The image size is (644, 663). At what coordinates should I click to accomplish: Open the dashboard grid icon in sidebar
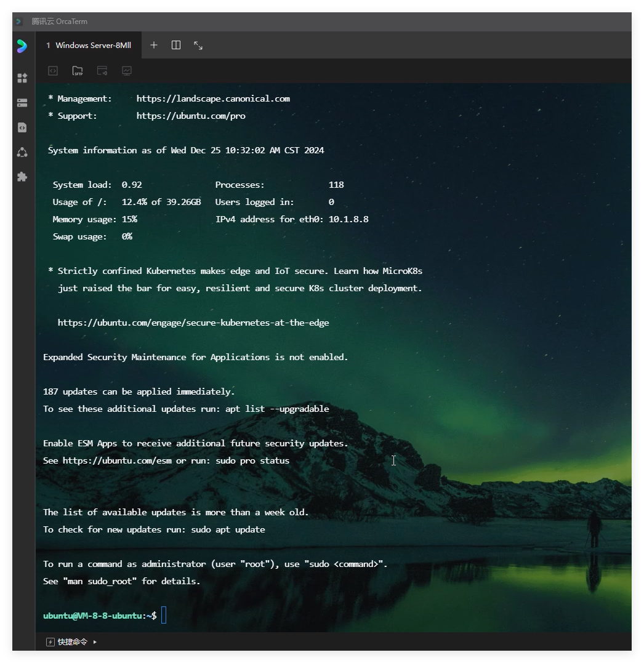(x=22, y=78)
